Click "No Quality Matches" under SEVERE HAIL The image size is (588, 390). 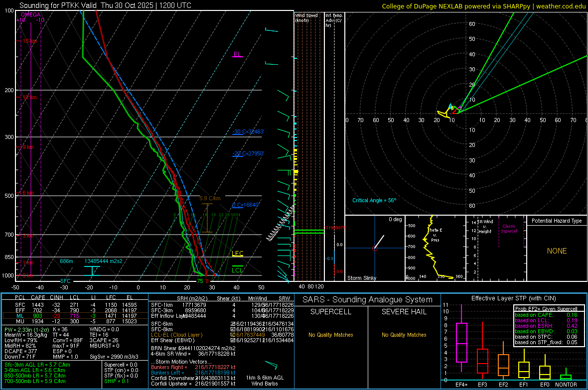[x=404, y=335]
